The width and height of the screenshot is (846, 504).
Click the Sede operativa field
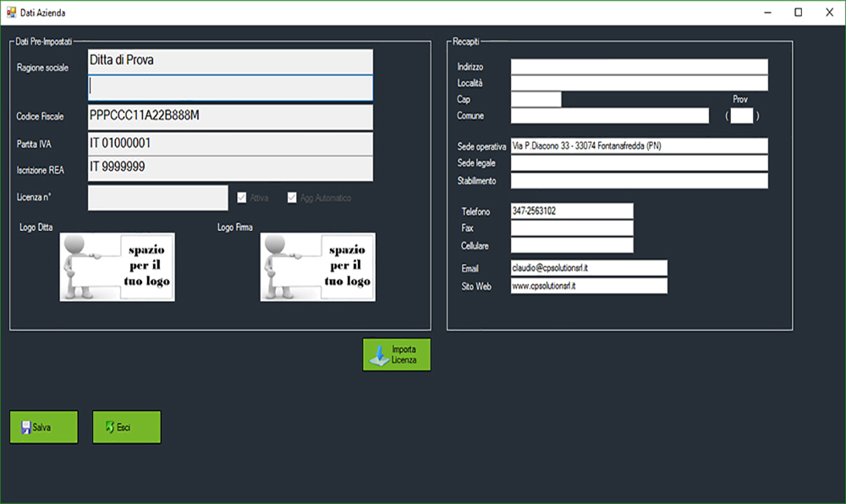tap(639, 146)
